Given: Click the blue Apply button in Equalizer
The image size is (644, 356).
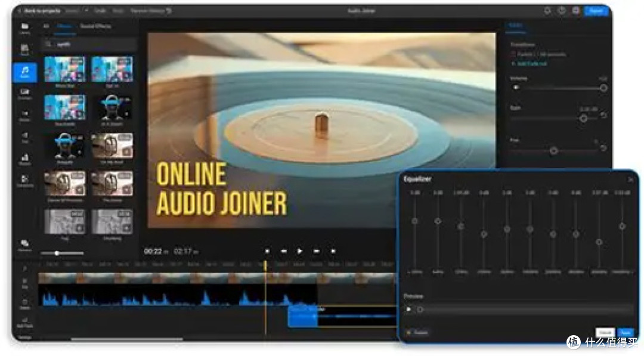Looking at the screenshot, I should pos(626,332).
